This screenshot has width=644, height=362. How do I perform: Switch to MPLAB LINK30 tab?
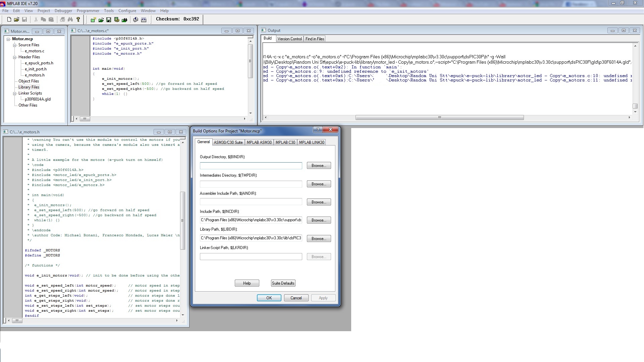coord(312,142)
